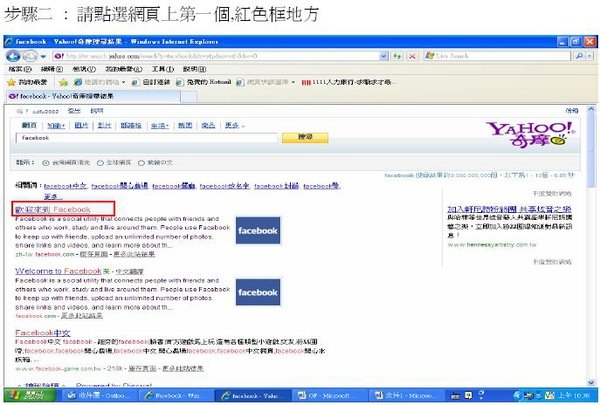Click the 商品 search category link
Screen dimensions: 600x405
208,126
